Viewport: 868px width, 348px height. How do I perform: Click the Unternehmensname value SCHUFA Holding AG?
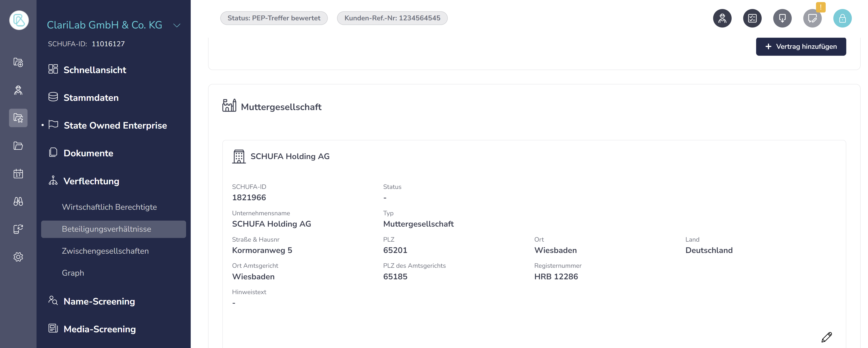(271, 224)
